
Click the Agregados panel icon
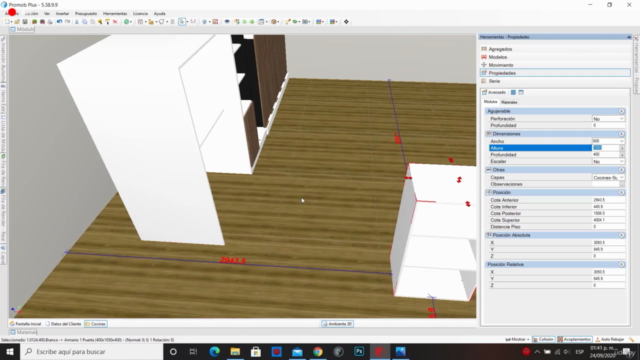(484, 49)
